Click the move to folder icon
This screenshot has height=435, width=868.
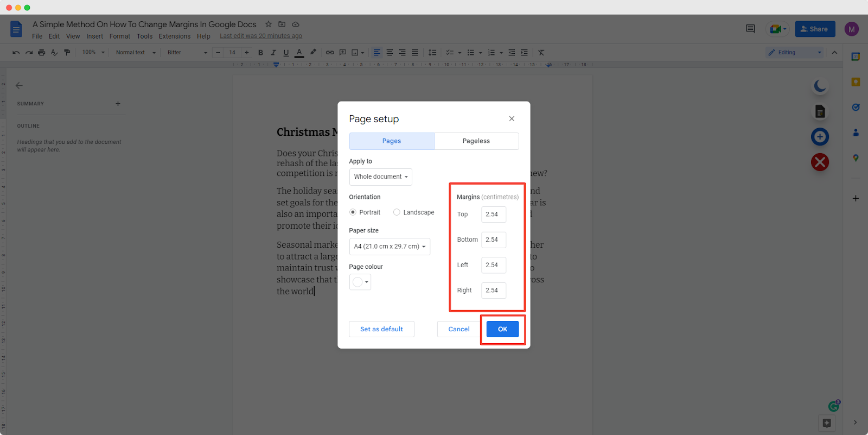tap(282, 24)
